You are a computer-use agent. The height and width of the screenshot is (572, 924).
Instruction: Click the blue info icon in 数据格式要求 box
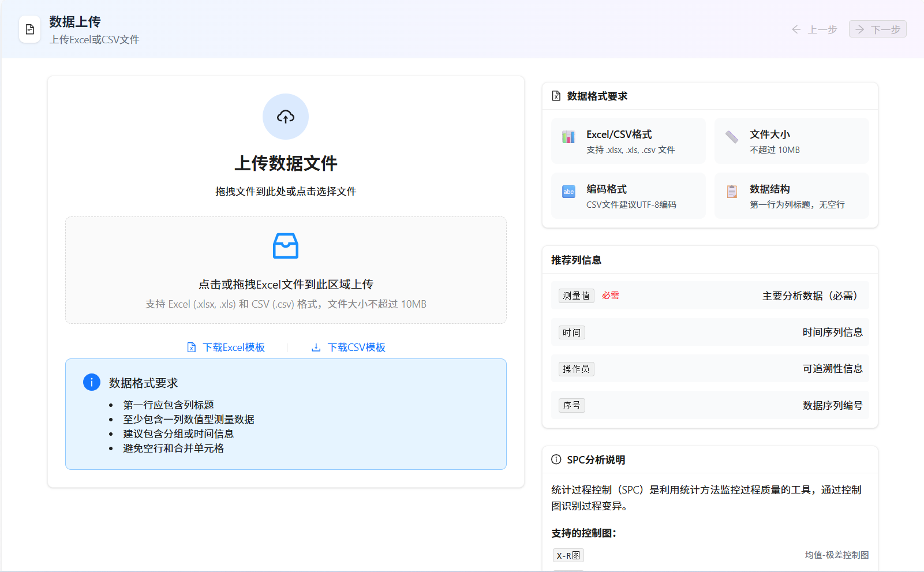coord(92,382)
